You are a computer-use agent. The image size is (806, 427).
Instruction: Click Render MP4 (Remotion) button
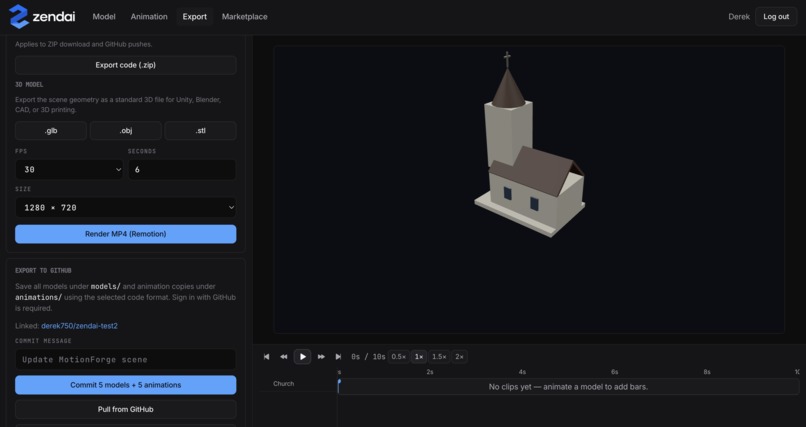(x=125, y=234)
